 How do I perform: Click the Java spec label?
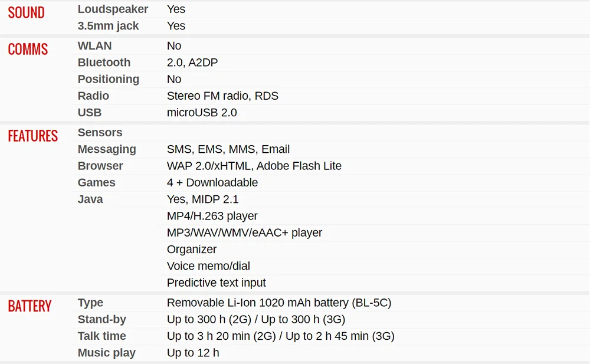click(90, 199)
